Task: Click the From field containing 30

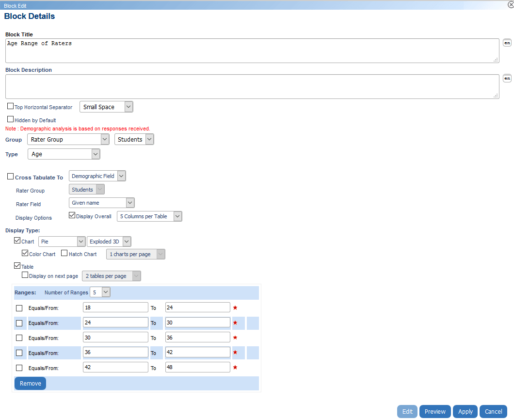Action: [115, 338]
